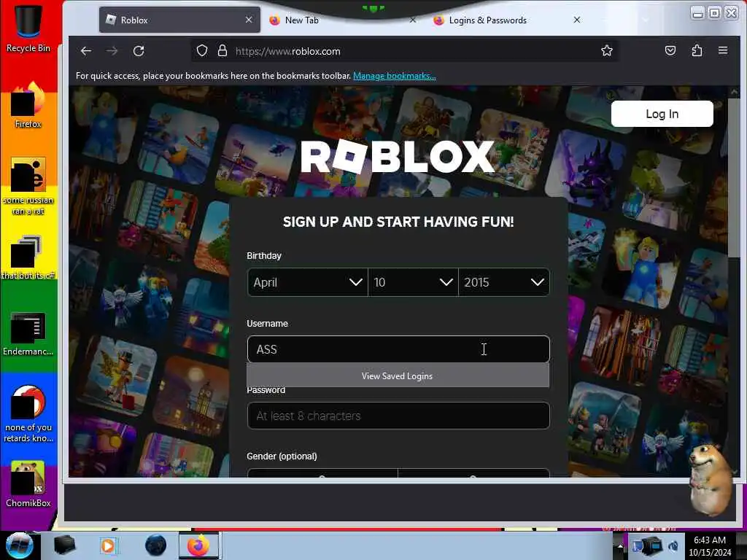Expand the birthday year dropdown showing 2015

504,282
